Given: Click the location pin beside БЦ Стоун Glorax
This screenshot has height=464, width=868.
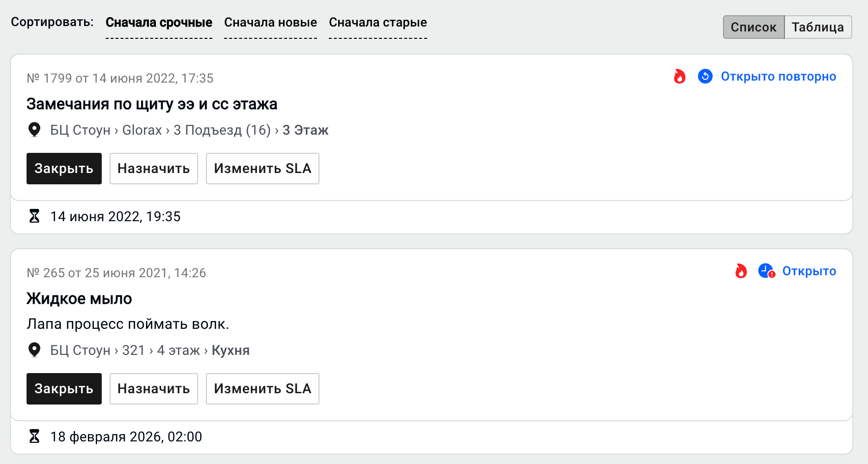Looking at the screenshot, I should point(34,130).
